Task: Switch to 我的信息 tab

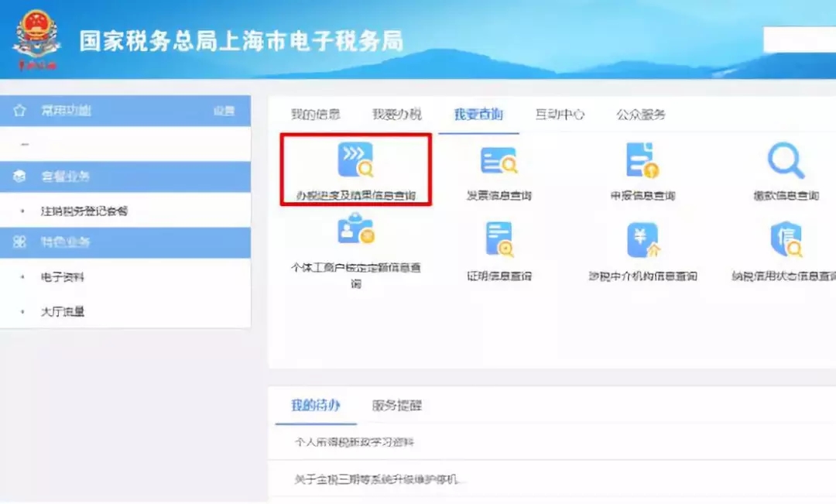Action: click(315, 114)
